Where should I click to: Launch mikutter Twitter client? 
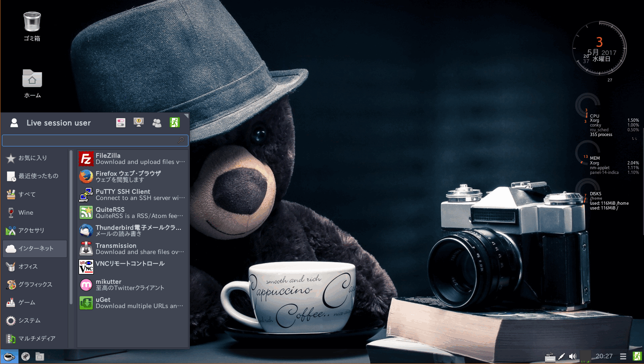coord(133,285)
